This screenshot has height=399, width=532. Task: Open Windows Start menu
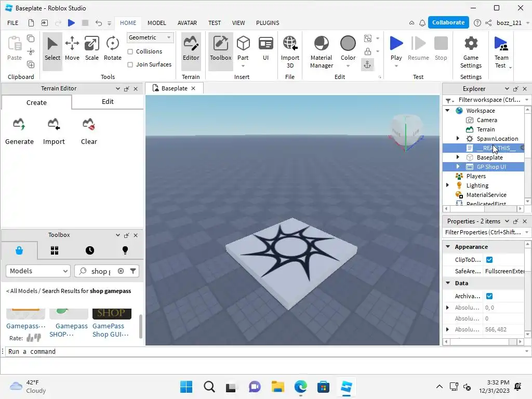tap(186, 387)
